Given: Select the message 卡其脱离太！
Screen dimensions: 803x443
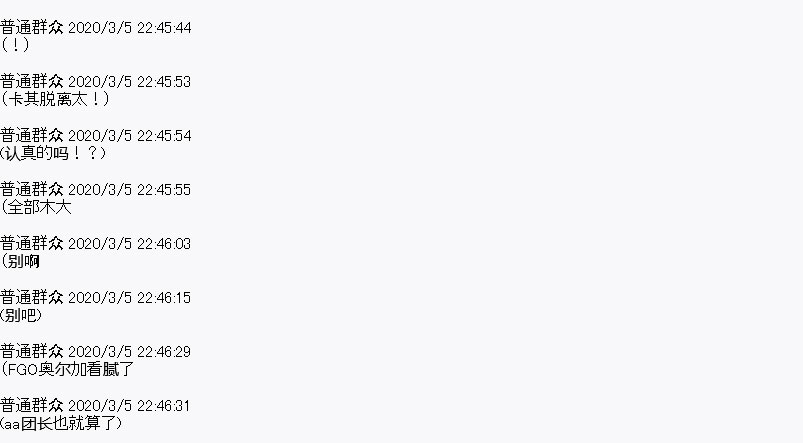Looking at the screenshot, I should coord(55,99).
